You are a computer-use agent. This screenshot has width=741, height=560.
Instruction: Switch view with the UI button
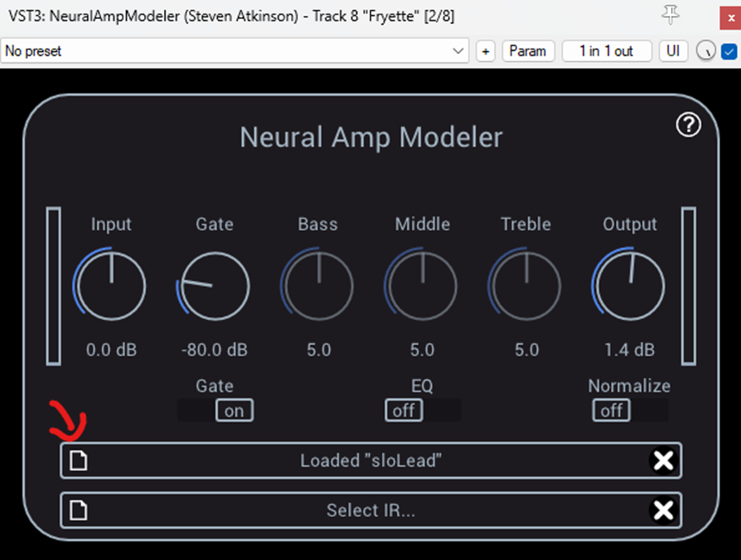click(x=672, y=50)
